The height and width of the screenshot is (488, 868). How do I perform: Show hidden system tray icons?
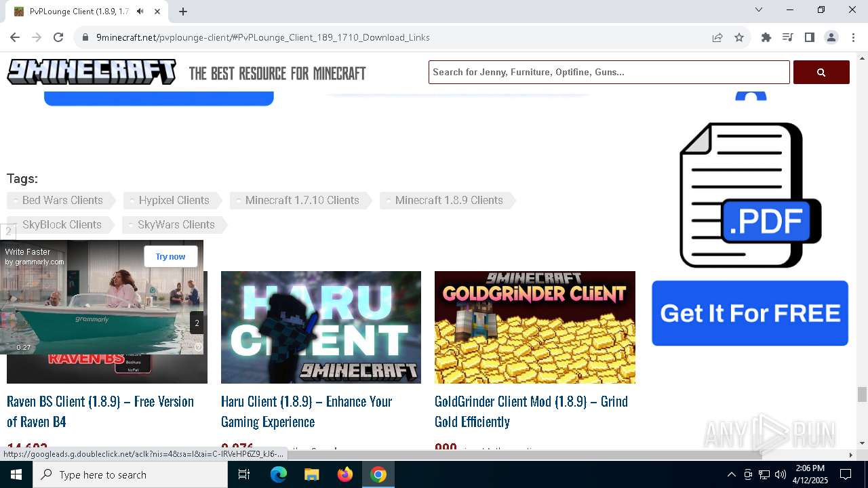731,474
